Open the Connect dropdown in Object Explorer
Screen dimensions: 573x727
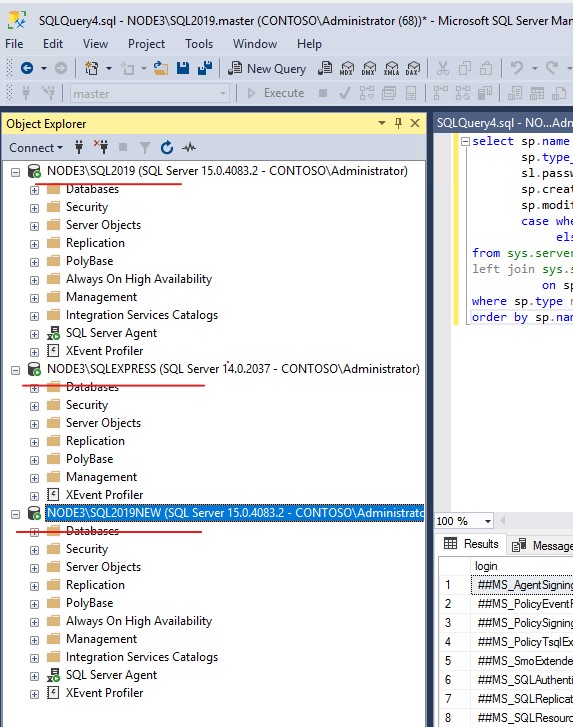tap(36, 147)
